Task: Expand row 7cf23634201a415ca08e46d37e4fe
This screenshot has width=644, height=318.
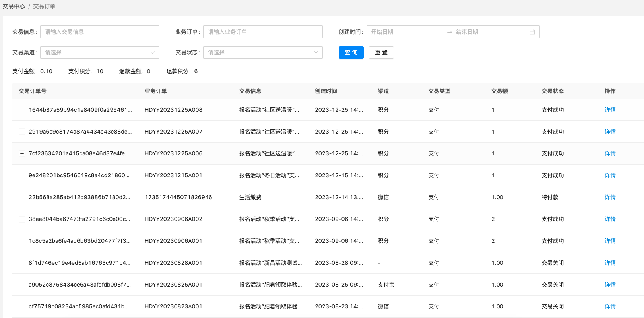Action: point(22,153)
